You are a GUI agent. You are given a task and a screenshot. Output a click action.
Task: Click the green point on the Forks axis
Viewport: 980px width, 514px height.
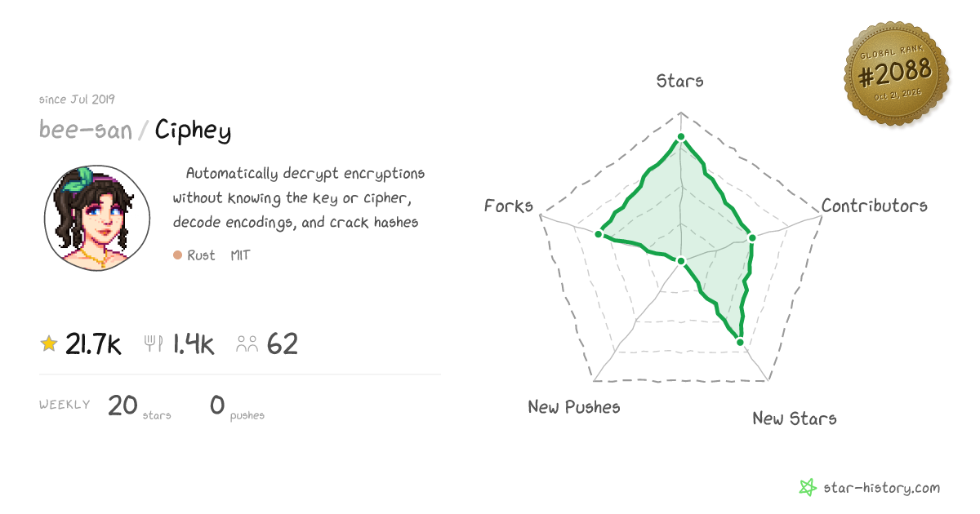599,234
